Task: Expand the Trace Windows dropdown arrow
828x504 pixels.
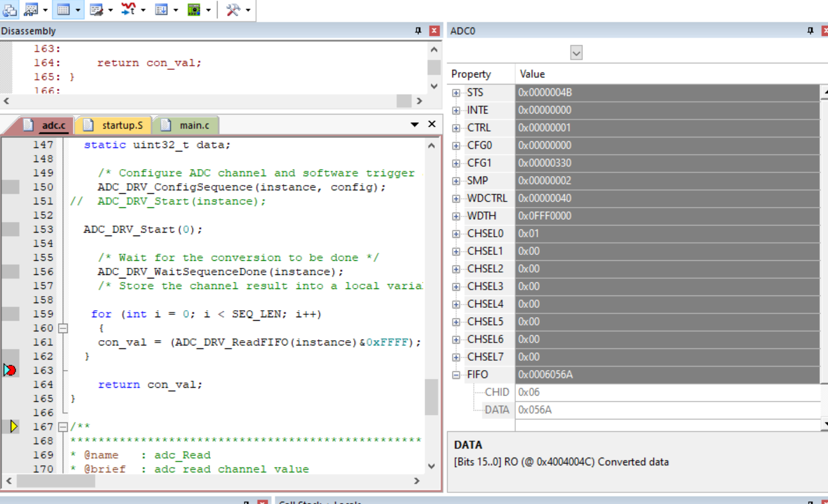Action: [176, 10]
